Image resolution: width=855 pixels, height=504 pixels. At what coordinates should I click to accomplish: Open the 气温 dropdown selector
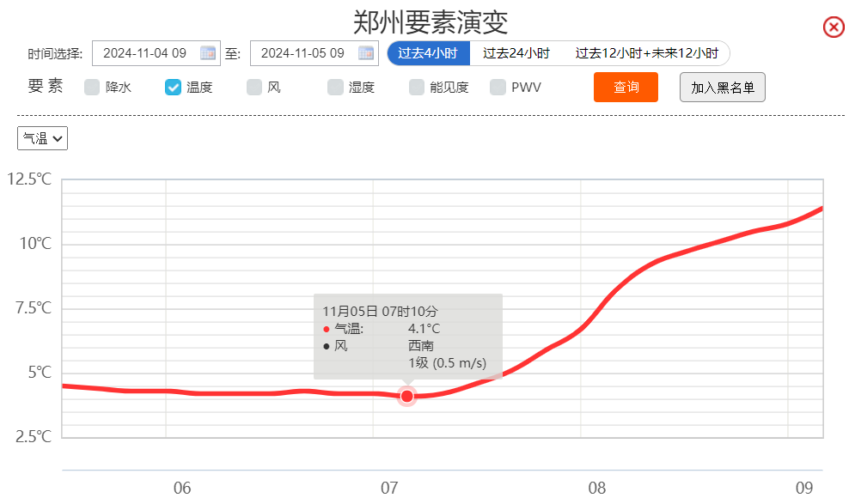42,138
